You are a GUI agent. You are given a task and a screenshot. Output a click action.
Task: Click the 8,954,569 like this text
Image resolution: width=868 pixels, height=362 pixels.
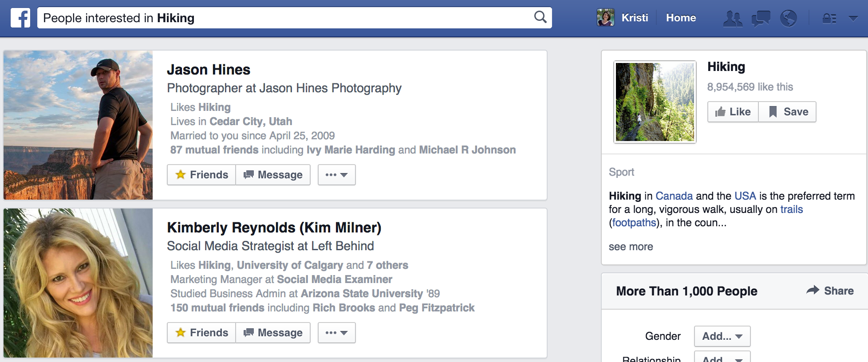pos(750,87)
